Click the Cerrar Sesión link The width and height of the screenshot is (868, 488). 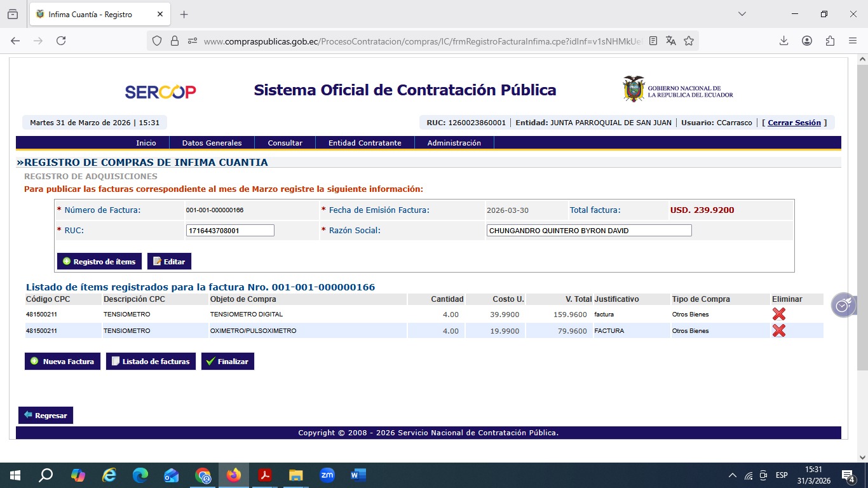(x=794, y=123)
